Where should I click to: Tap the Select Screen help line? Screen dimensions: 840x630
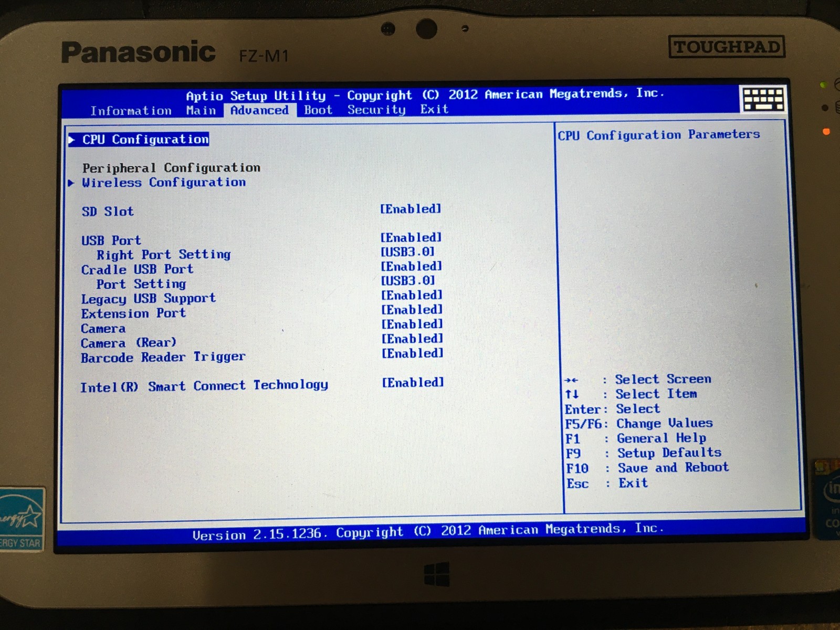[638, 379]
